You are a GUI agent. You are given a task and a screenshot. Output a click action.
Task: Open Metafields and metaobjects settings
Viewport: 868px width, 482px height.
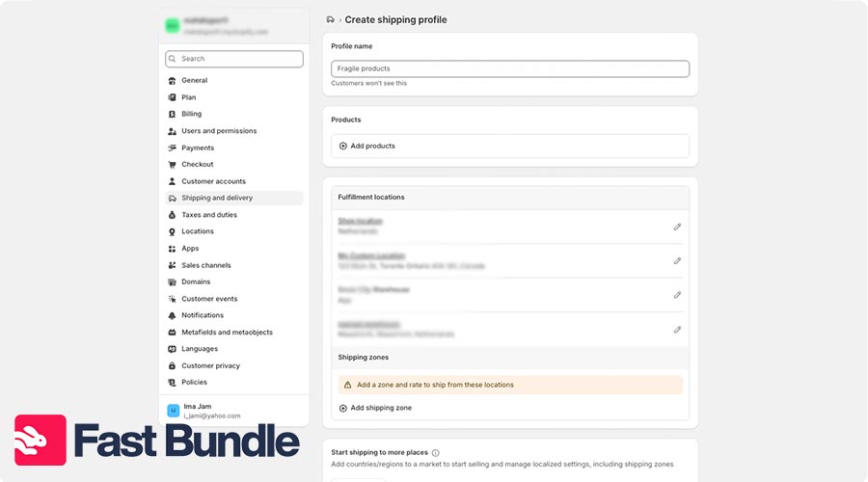[x=227, y=333]
